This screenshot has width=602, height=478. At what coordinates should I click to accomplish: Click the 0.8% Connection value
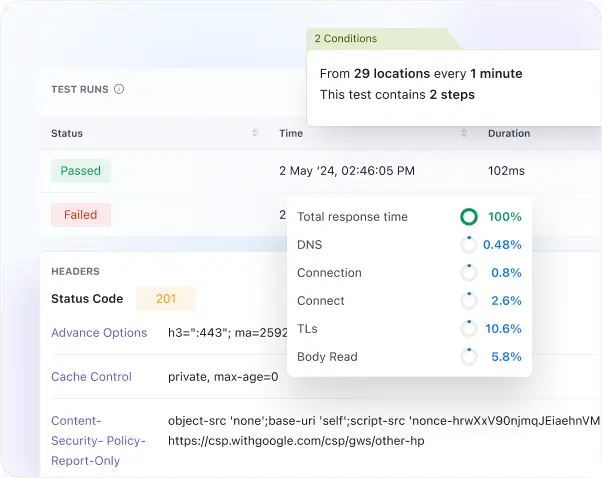click(506, 273)
